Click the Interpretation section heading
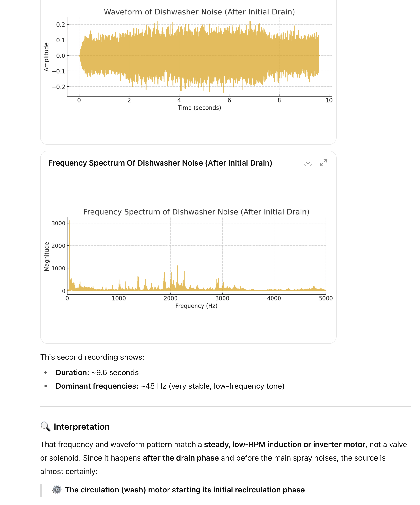The width and height of the screenshot is (420, 505). coord(82,427)
